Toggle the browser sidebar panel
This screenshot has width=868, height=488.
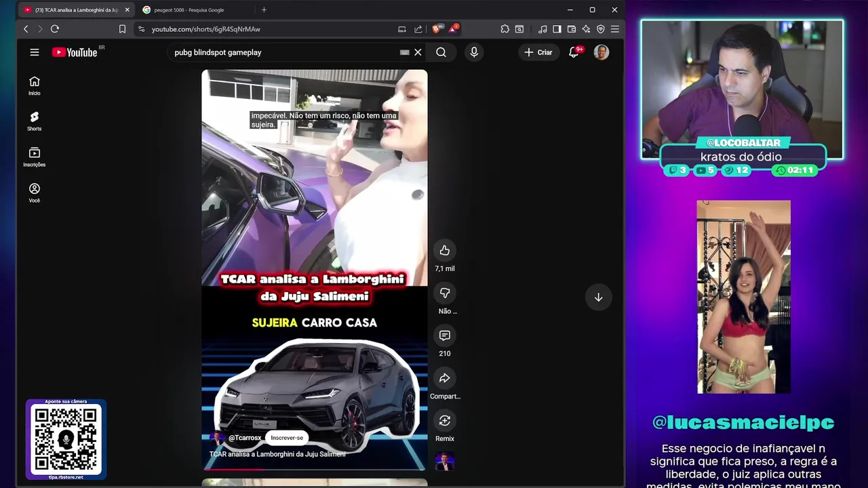click(x=557, y=29)
